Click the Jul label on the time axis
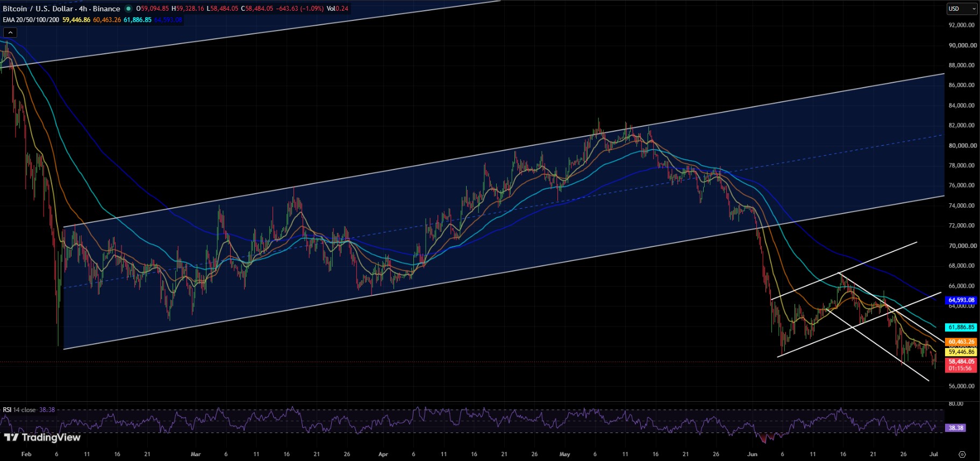This screenshot has width=980, height=461. point(934,455)
